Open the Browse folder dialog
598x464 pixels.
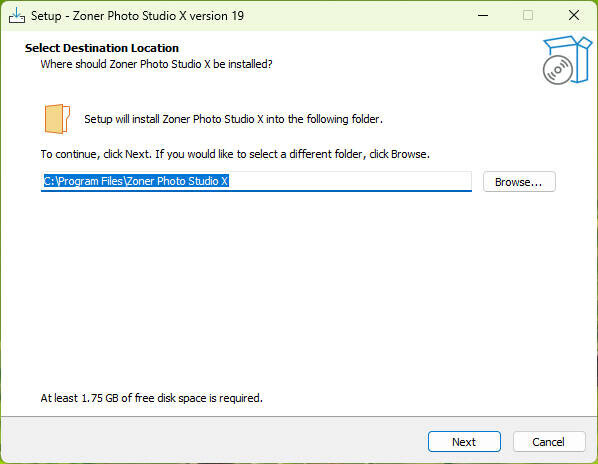519,182
